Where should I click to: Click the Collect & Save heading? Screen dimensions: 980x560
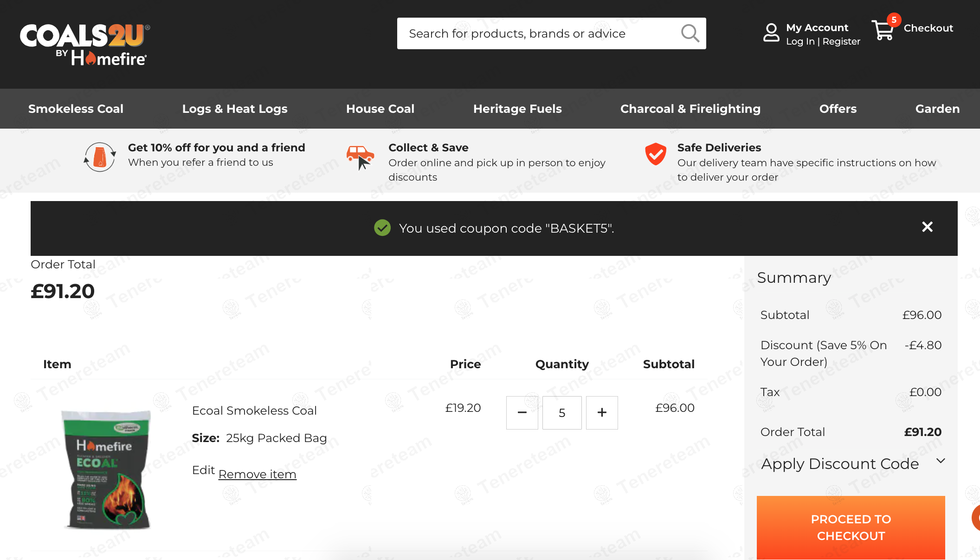428,147
